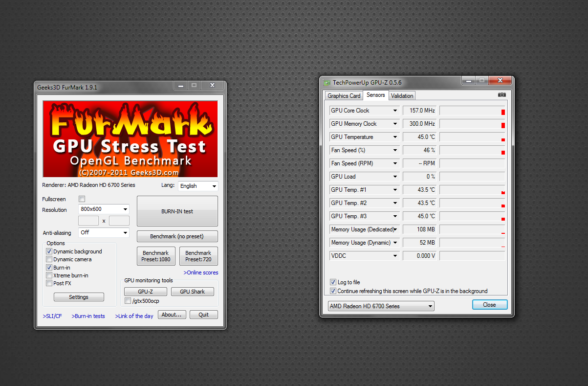The image size is (588, 386).
Task: Click GPU Load history graph
Action: (x=472, y=177)
